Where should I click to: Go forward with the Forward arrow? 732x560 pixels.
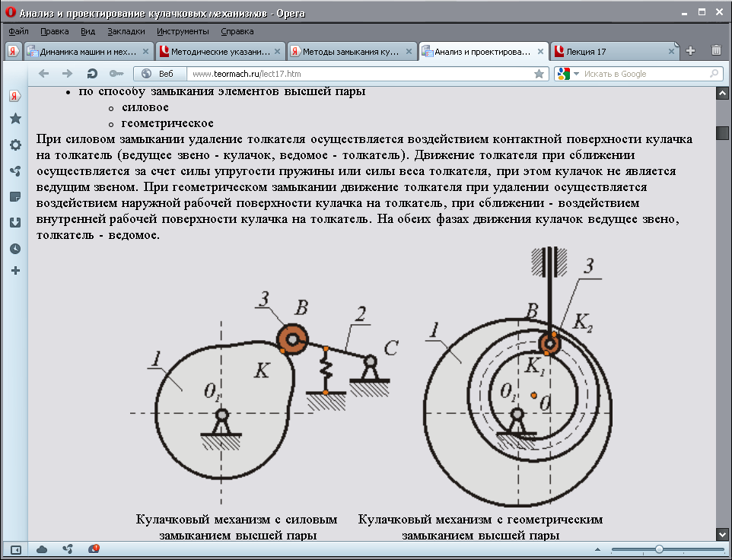click(67, 74)
